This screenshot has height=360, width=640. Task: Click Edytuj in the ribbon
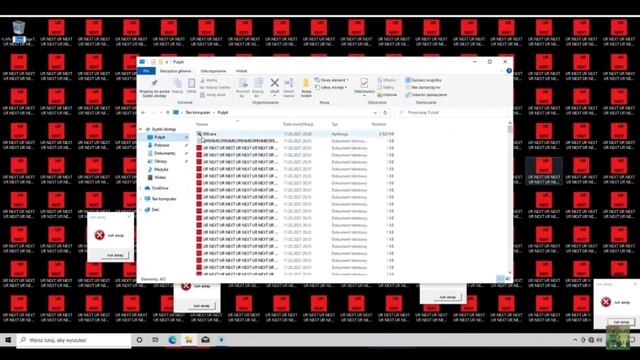click(x=386, y=87)
